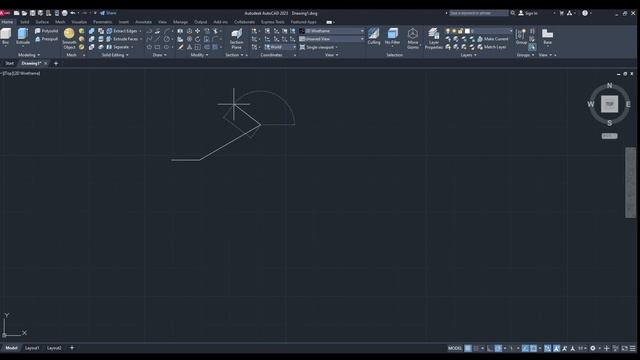Open the Unsaved View dropdown
Screen dimensions: 640x360
(331, 39)
